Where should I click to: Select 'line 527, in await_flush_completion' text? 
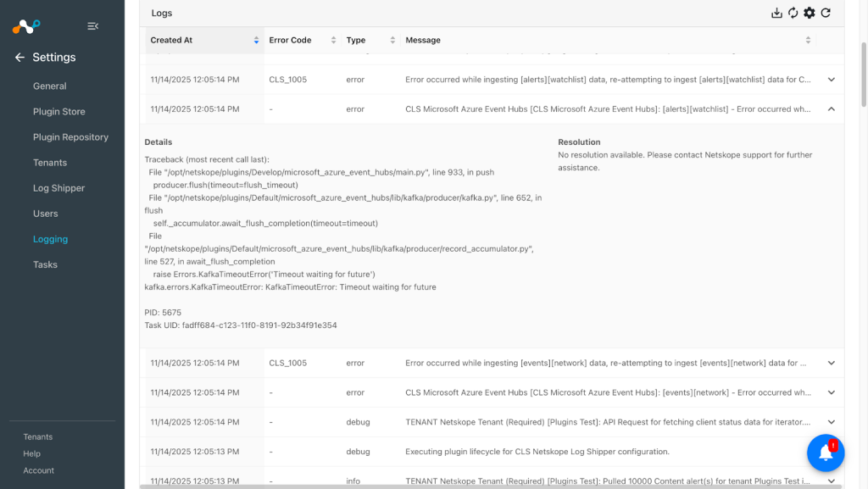[x=210, y=262]
